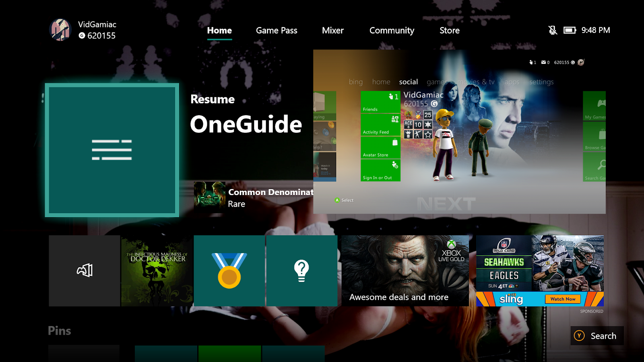Click the Search Games tile in the preview
644x362 pixels.
[594, 167]
